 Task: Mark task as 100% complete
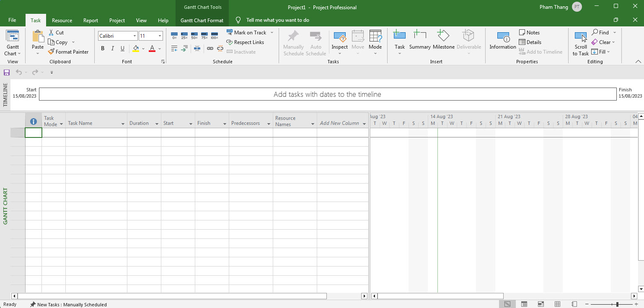coord(214,36)
